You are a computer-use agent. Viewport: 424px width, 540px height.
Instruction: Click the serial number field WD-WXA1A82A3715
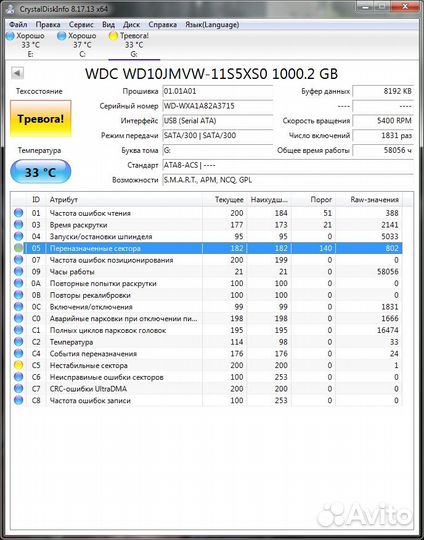[x=217, y=106]
